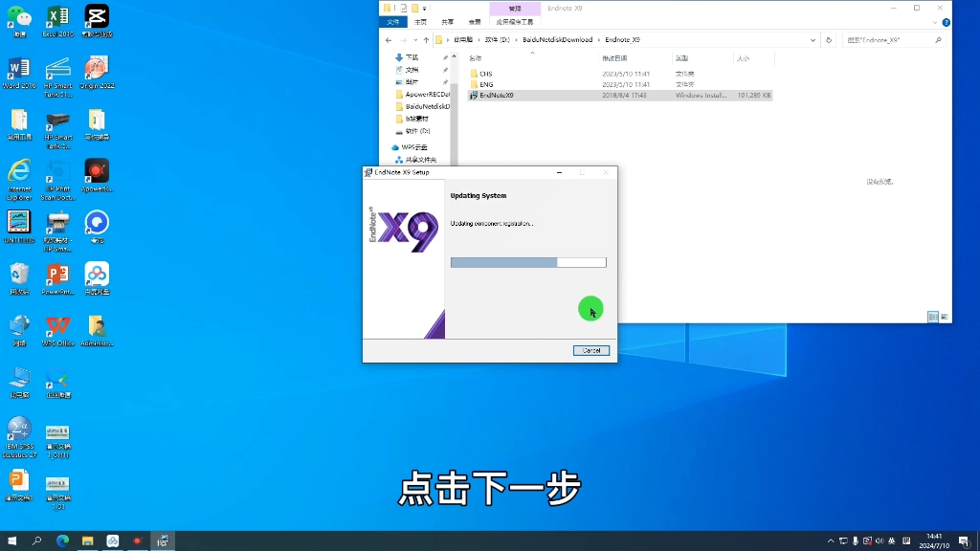Launch WPS Office from the desktop

[57, 330]
